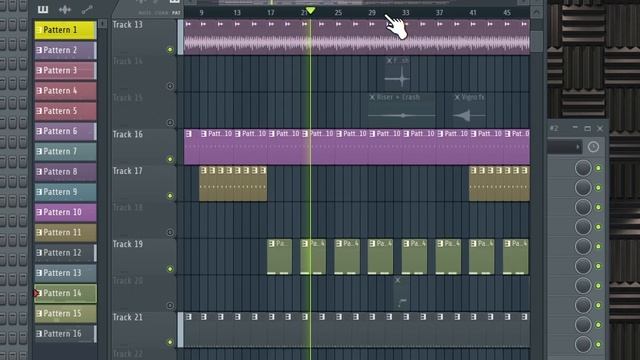The height and width of the screenshot is (360, 640).
Task: Mute Track 13 with its green dot
Action: 170,50
